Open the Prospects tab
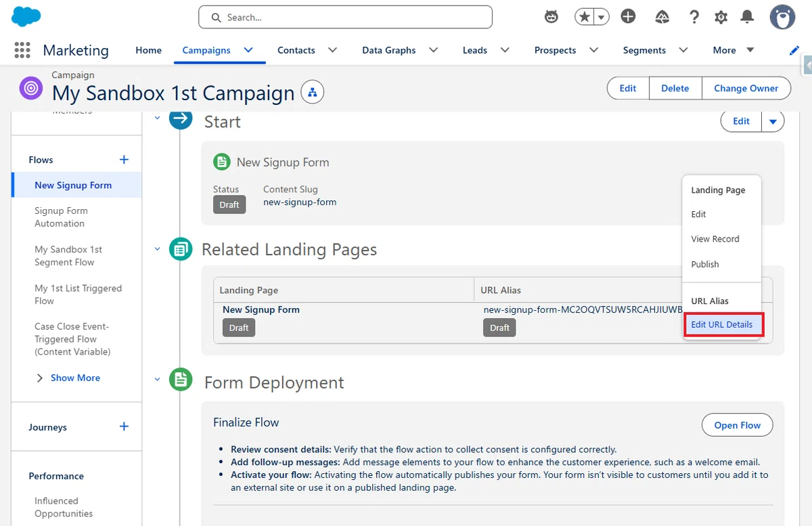The width and height of the screenshot is (812, 526). click(x=555, y=50)
